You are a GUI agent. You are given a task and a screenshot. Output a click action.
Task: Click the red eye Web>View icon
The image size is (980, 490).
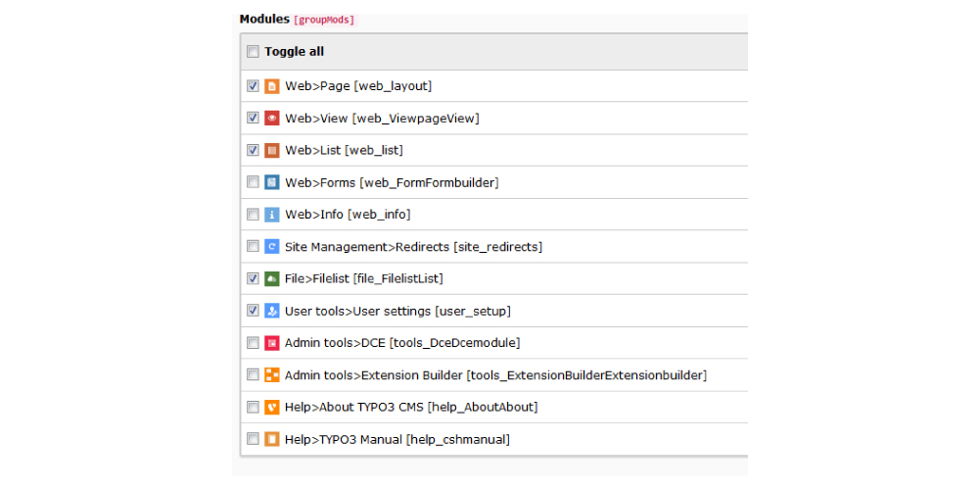pos(271,119)
